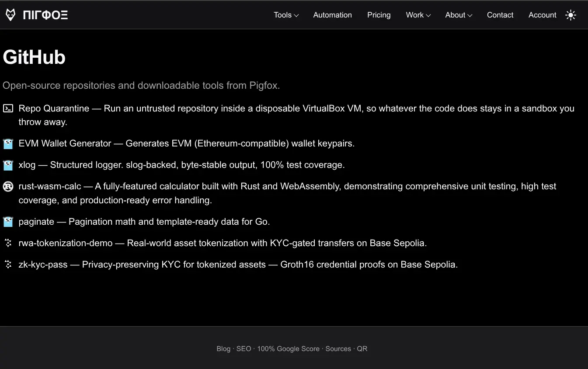The image size is (588, 369).
Task: Click the 'Open-source repositories and downloadable tools' subtitle
Action: 141,85
